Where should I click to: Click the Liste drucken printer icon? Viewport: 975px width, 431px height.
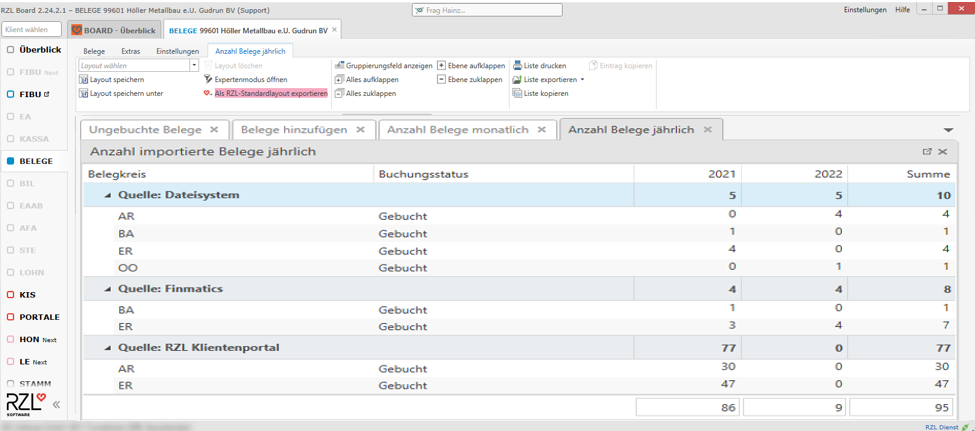pos(518,66)
